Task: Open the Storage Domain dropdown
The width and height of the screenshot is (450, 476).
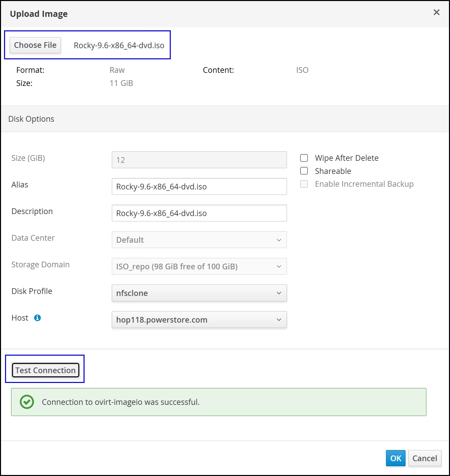Action: tap(199, 266)
